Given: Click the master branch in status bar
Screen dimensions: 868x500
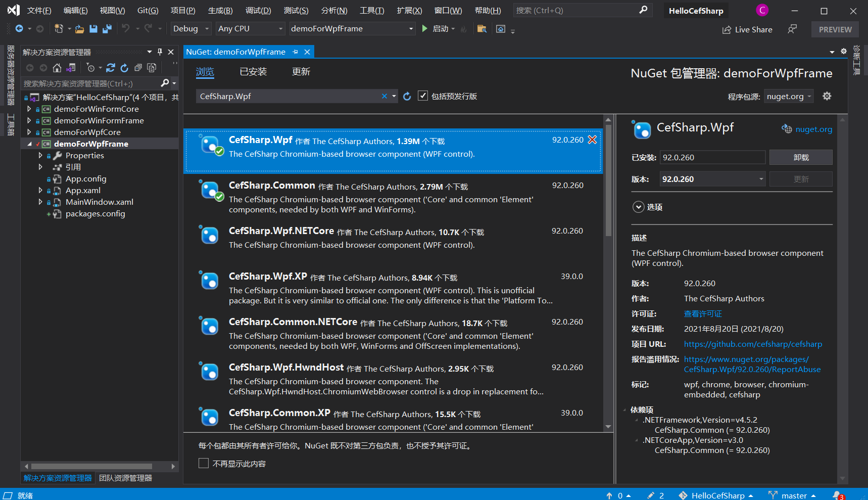Looking at the screenshot, I should (792, 495).
